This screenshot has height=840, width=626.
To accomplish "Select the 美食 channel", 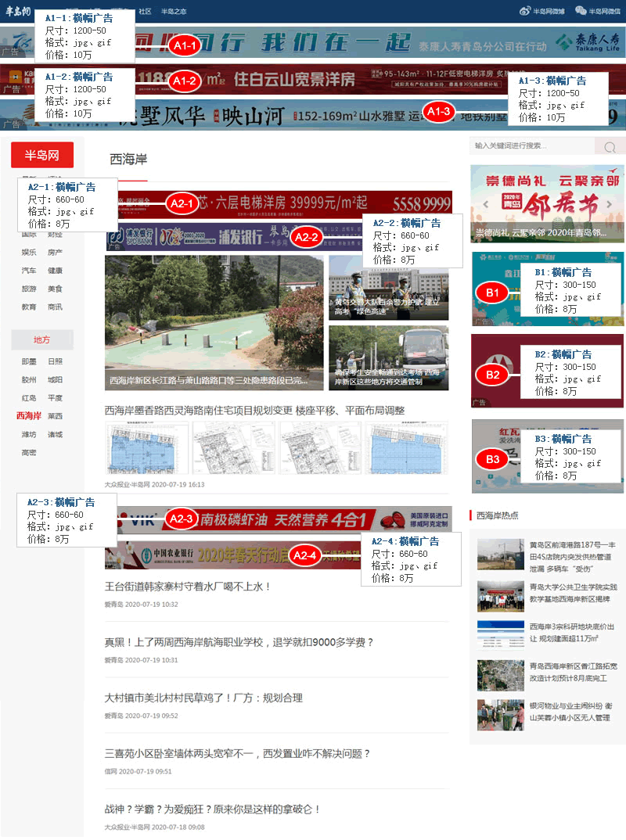I will click(x=55, y=289).
